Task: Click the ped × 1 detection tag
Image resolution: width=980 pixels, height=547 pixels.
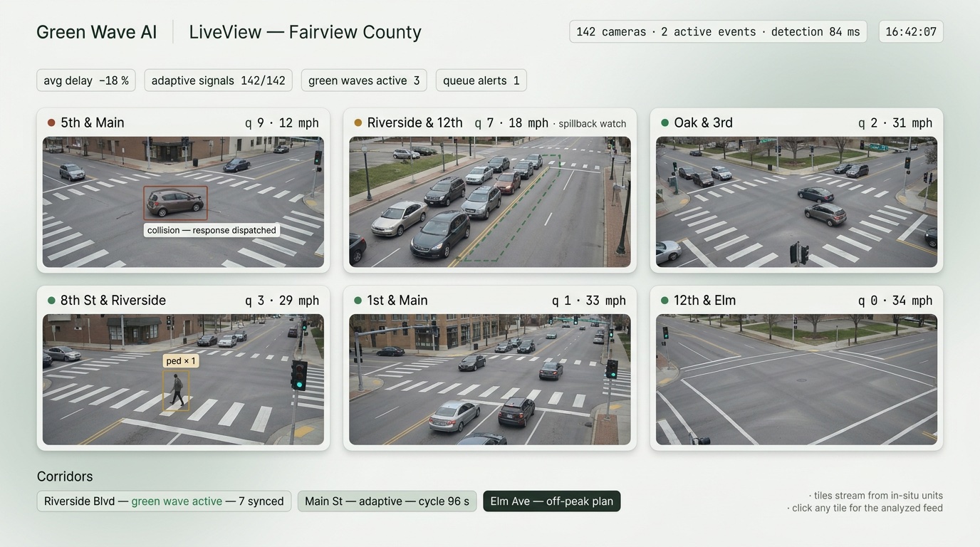Action: click(x=181, y=361)
